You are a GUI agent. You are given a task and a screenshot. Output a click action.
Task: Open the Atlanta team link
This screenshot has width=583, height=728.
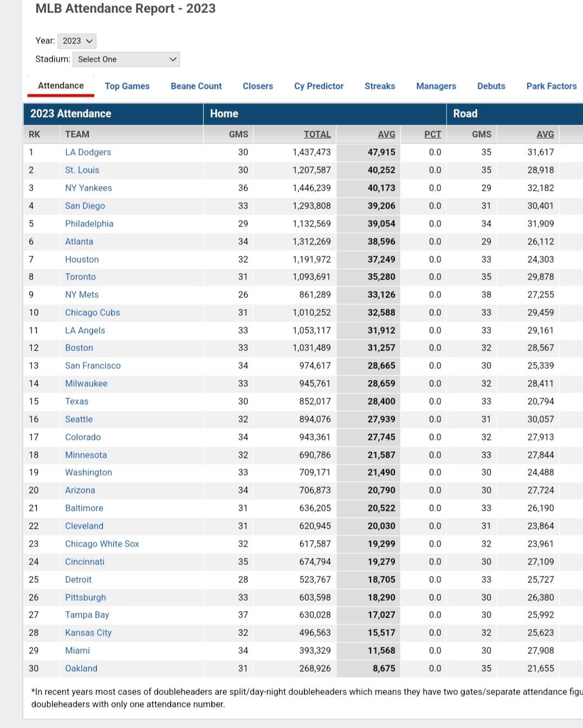point(79,242)
